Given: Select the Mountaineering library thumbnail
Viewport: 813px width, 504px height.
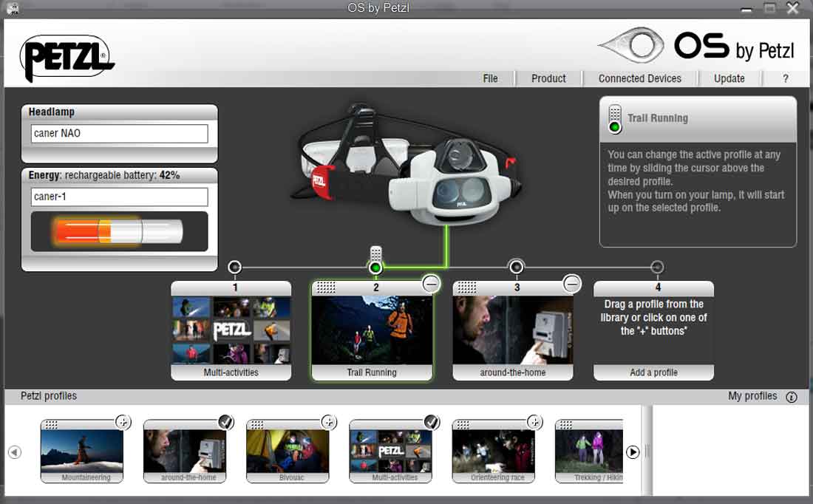Looking at the screenshot, I should pyautogui.click(x=82, y=451).
